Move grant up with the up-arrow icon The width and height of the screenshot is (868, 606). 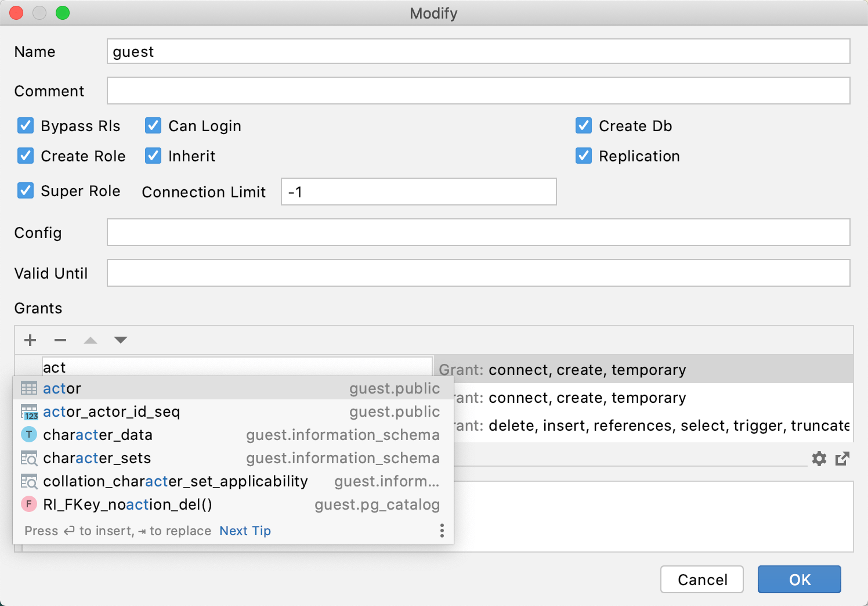90,340
